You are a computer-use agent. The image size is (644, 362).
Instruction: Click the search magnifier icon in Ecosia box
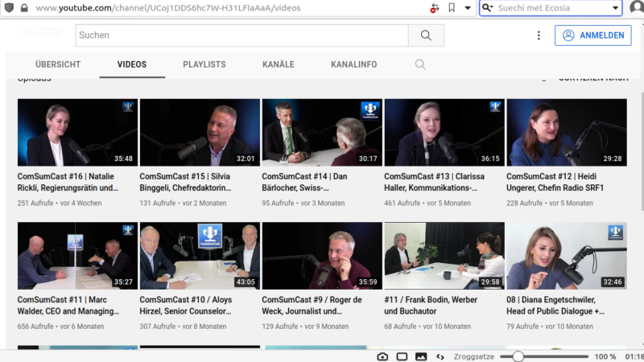pyautogui.click(x=487, y=8)
